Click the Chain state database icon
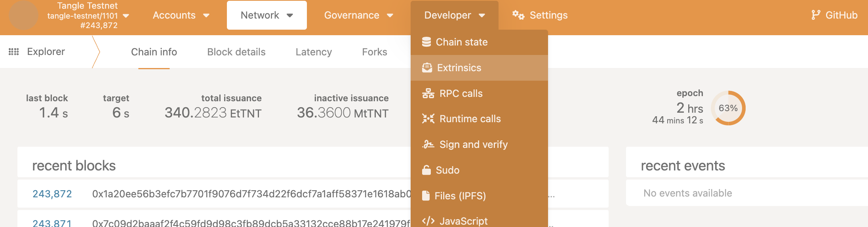 pos(426,42)
